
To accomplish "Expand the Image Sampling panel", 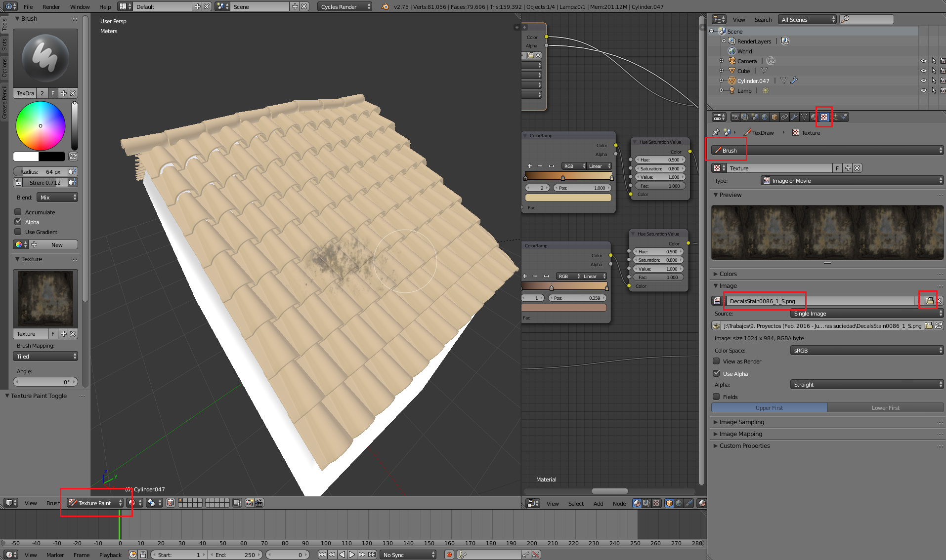I will (741, 422).
